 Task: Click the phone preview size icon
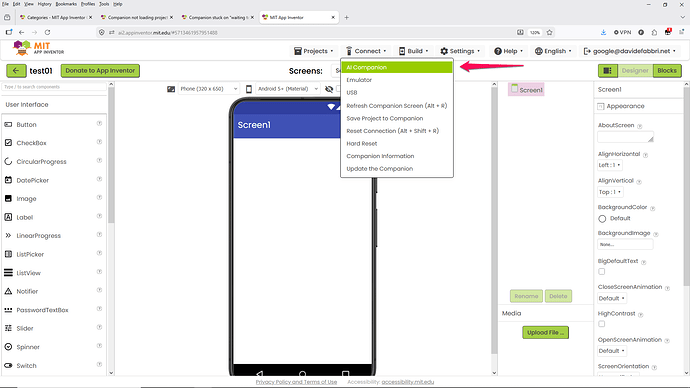coord(171,89)
